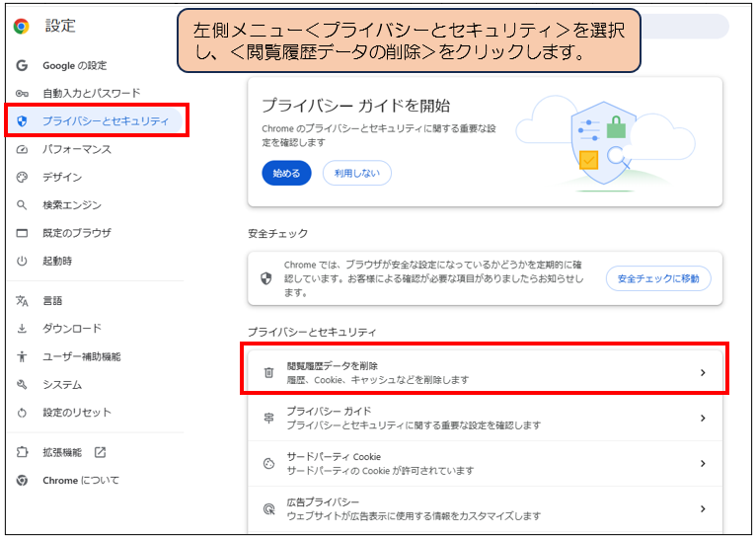Go to ユーザー補助機能 settings
Image resolution: width=756 pixels, height=538 pixels.
pyautogui.click(x=81, y=356)
